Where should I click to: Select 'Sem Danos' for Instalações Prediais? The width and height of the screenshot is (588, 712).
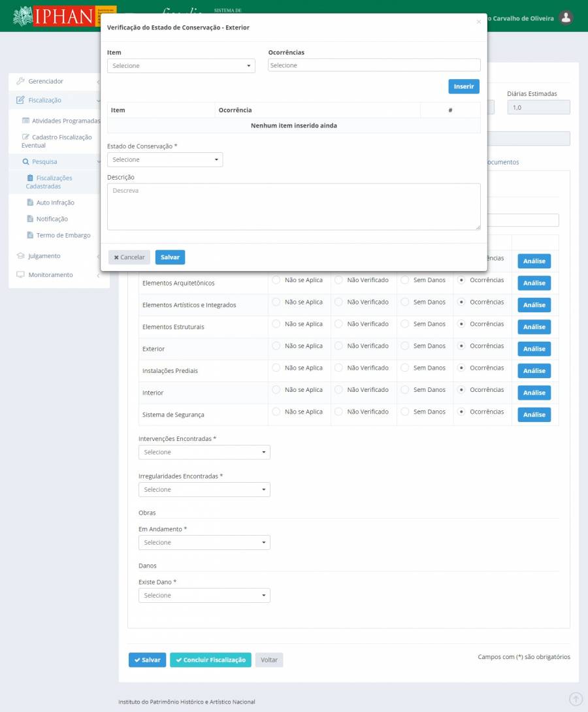click(x=405, y=368)
